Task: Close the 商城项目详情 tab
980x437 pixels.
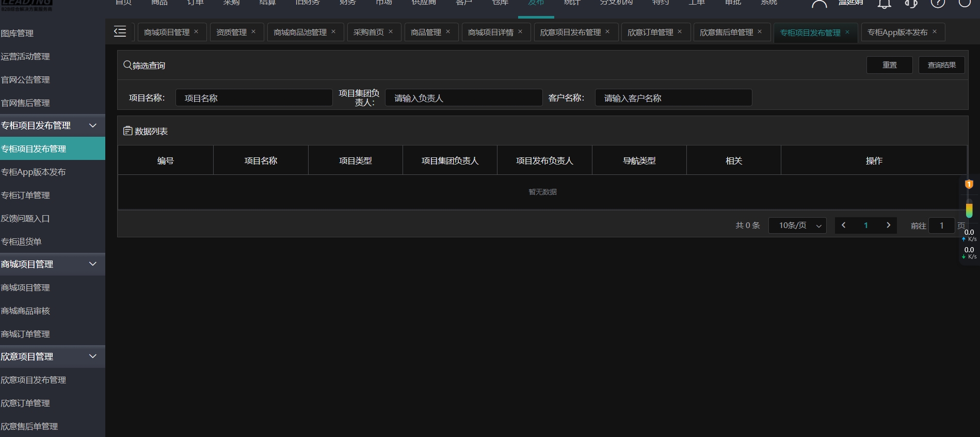Action: (520, 31)
